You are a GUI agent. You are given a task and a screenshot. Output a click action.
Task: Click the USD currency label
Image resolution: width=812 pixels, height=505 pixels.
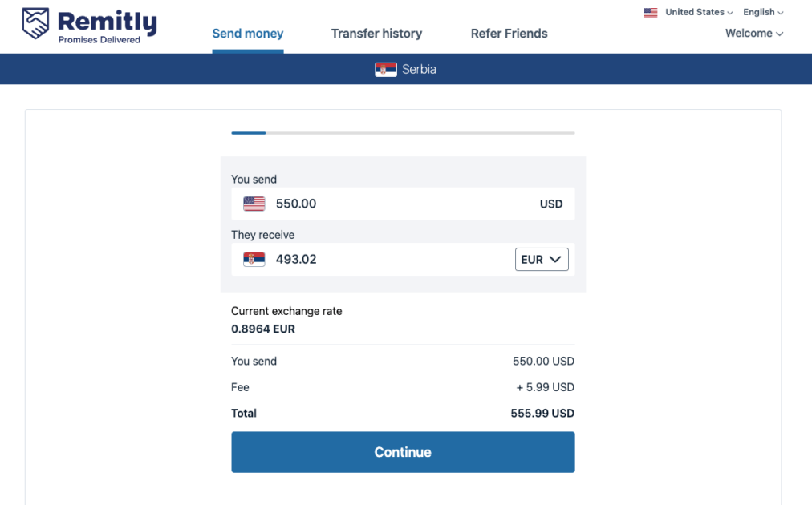(x=551, y=204)
